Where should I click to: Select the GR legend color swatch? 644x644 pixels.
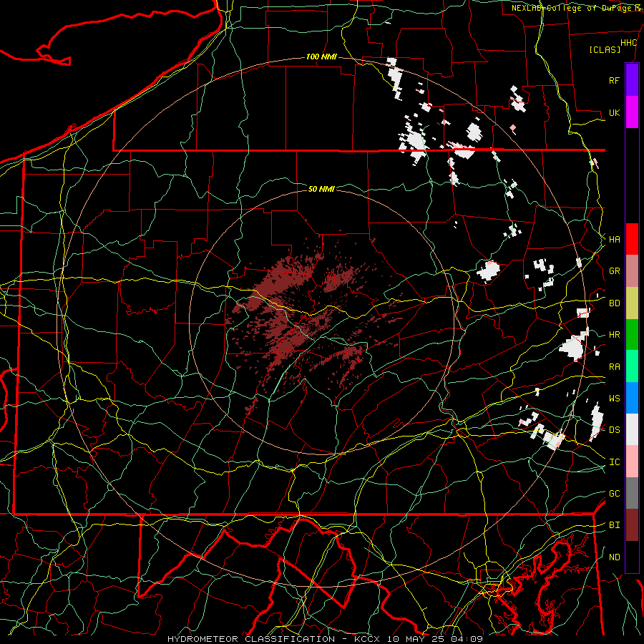632,270
